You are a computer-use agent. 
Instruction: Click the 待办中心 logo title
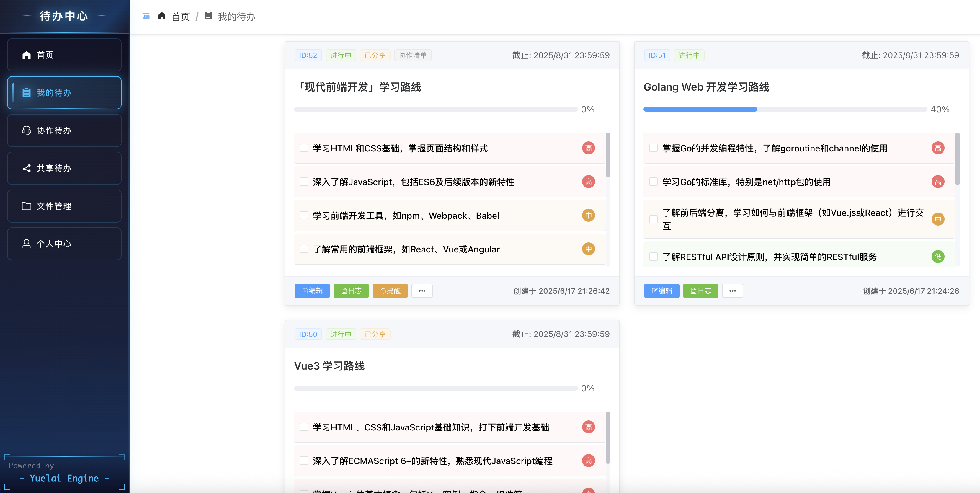(x=64, y=16)
